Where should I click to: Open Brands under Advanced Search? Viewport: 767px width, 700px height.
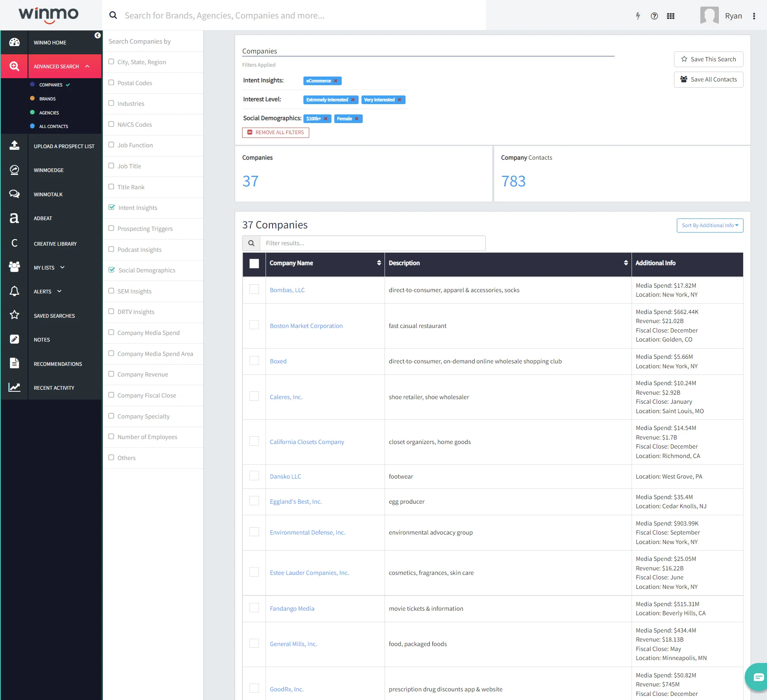click(47, 99)
